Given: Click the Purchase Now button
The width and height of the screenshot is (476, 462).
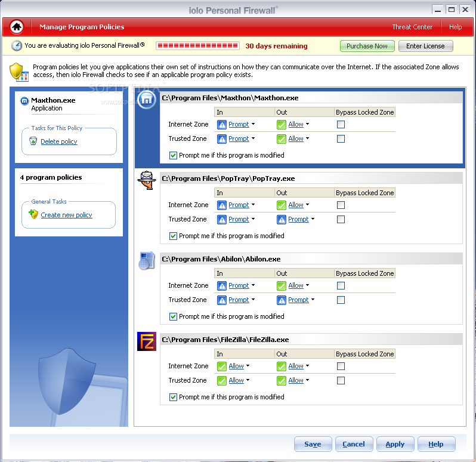Looking at the screenshot, I should tap(367, 46).
